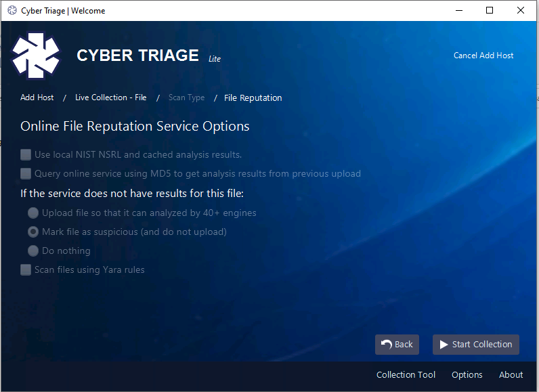Go to Add Host breadcrumb
The image size is (539, 392).
[37, 97]
